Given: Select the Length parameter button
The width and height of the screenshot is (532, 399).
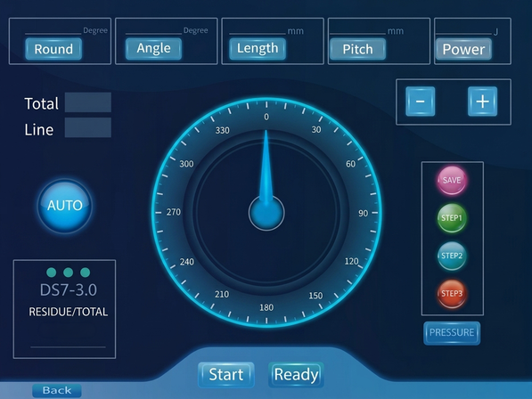Looking at the screenshot, I should tap(258, 48).
